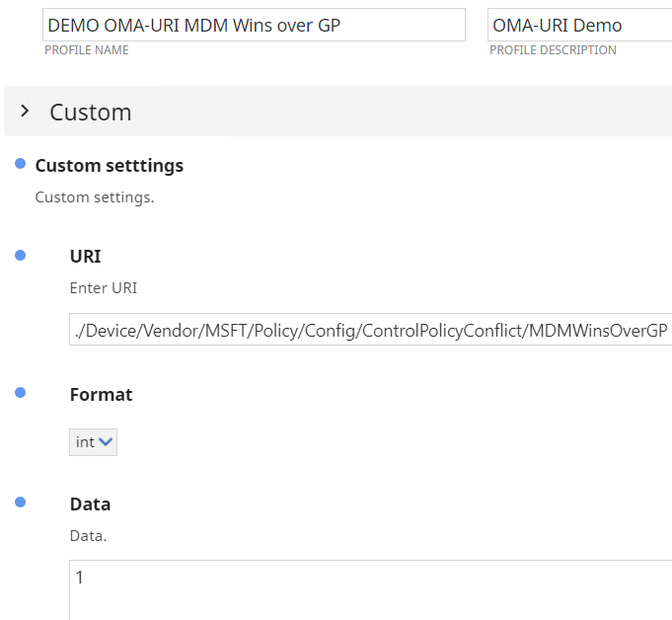This screenshot has width=672, height=620.
Task: Click the PROFILE NAME caption text
Action: point(87,50)
